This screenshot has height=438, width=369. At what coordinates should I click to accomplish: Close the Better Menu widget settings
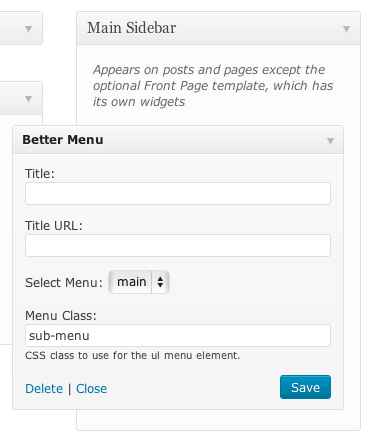(92, 389)
